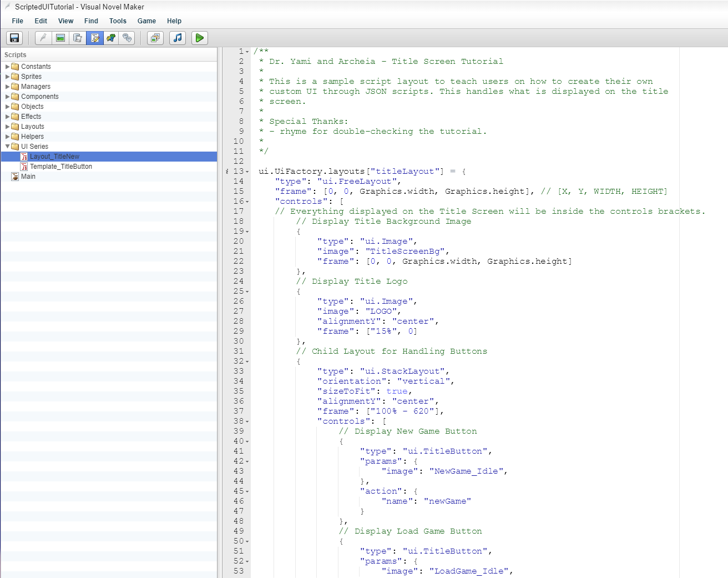The height and width of the screenshot is (578, 728).
Task: Open the database toolbar icon
Action: coord(78,38)
